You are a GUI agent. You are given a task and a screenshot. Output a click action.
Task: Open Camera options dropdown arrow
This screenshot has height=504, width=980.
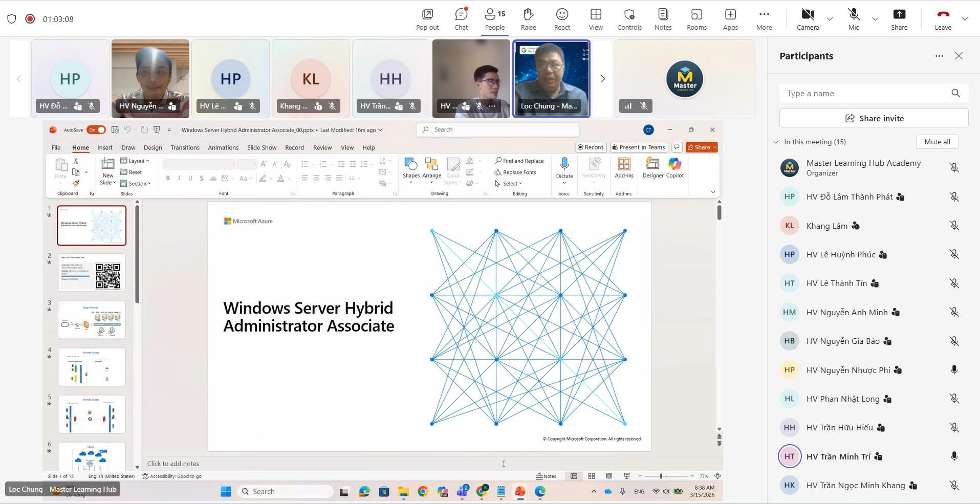coord(830,19)
